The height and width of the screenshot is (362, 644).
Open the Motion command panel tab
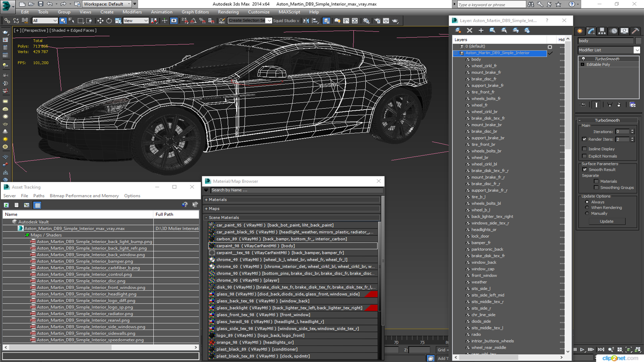coord(614,31)
